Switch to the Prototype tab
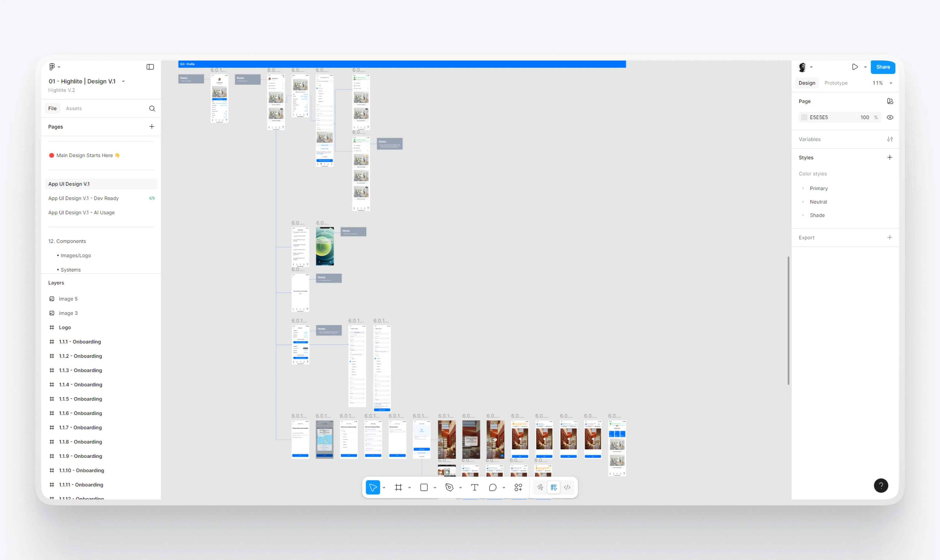940x560 pixels. click(x=836, y=83)
